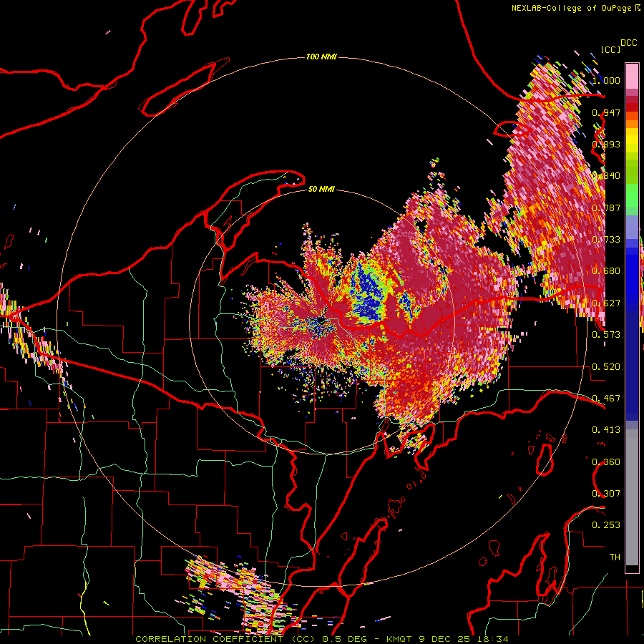Click the 0.840 scale value
Viewport: 644px width, 644px height.
pyautogui.click(x=606, y=176)
